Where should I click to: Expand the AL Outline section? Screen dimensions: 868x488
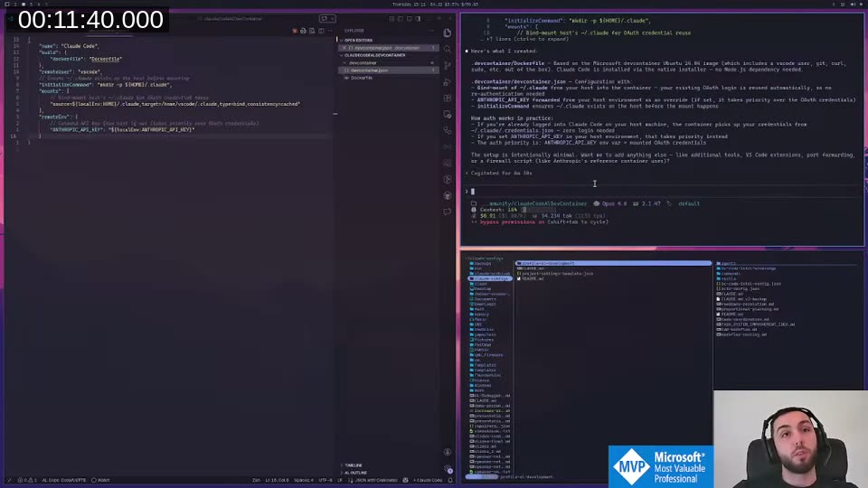tap(388, 473)
